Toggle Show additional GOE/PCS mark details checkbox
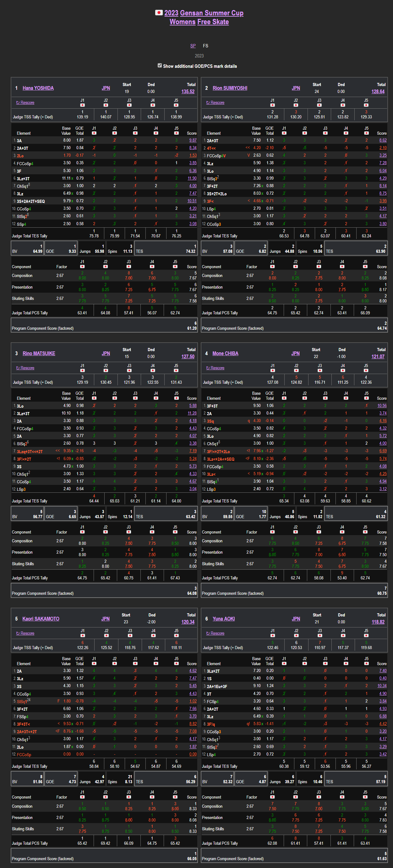Viewport: 393px width, 868px height. coord(160,66)
